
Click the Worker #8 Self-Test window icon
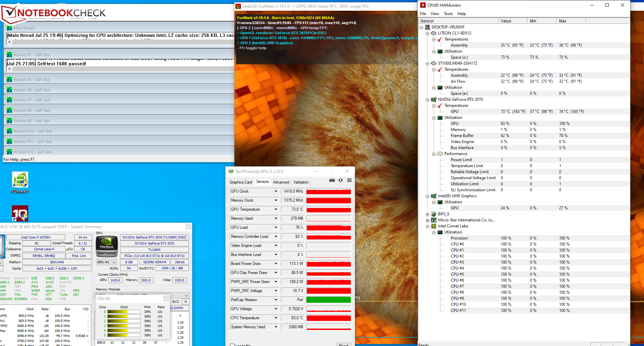tap(9, 111)
